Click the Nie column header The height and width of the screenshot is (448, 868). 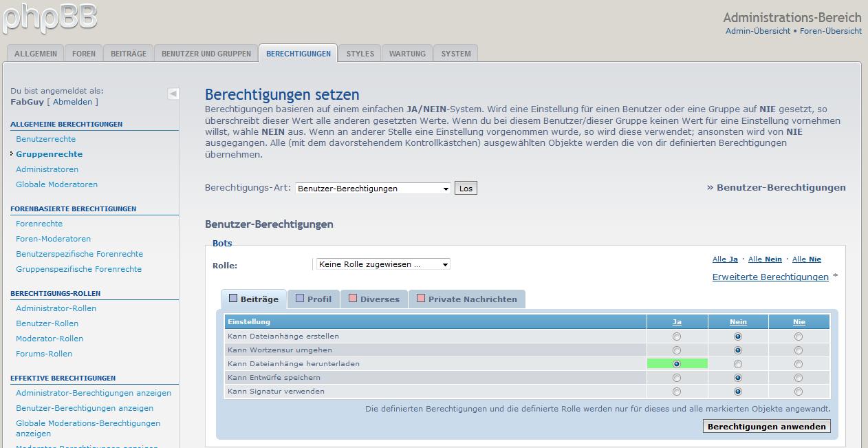pyautogui.click(x=799, y=322)
